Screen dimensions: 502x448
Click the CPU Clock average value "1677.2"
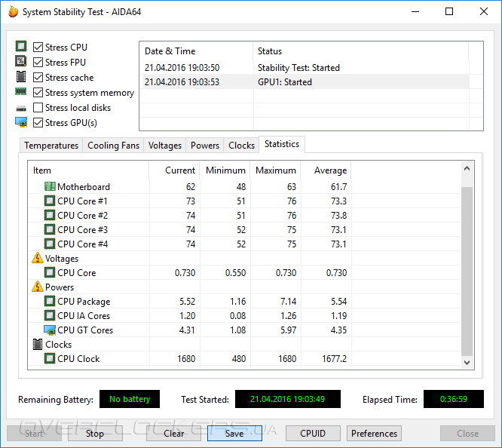(334, 358)
